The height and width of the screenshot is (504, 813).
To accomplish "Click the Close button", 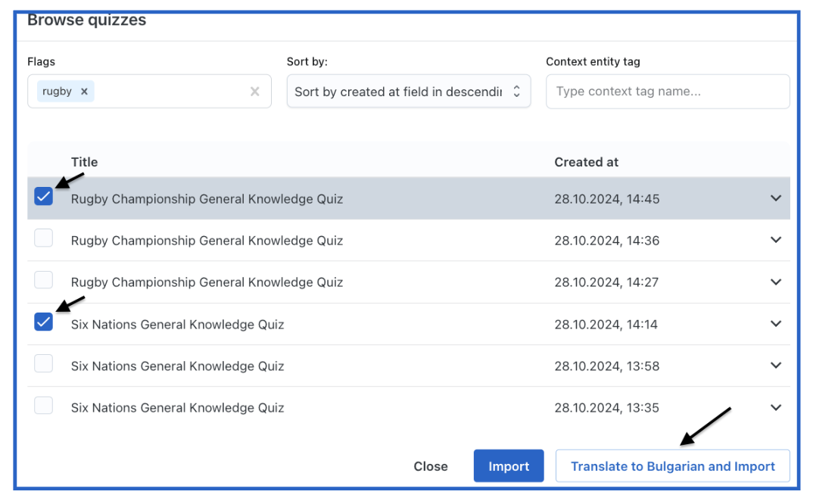I will pyautogui.click(x=431, y=466).
